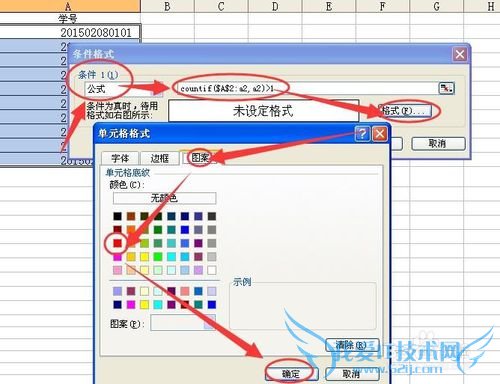
Task: Select column F header
Action: pos(383,6)
